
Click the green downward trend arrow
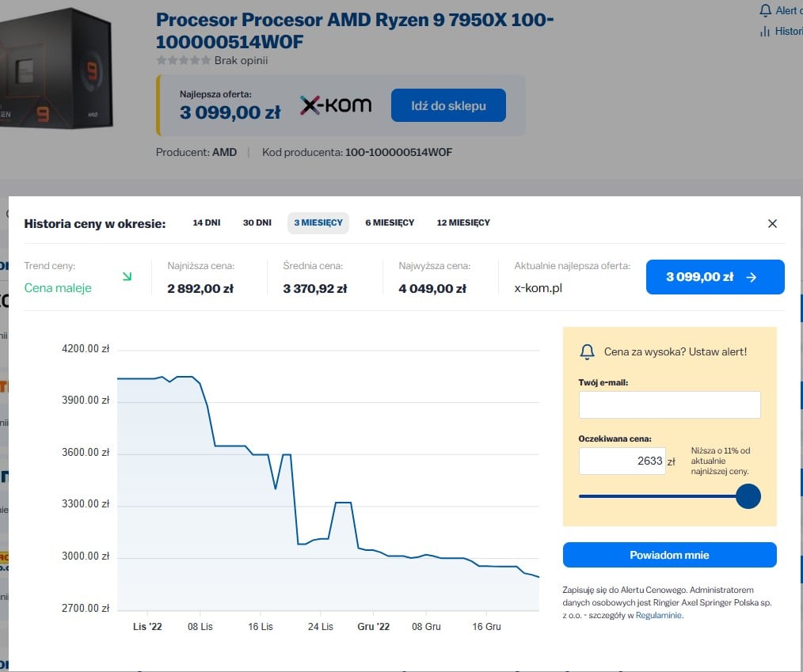pyautogui.click(x=127, y=276)
